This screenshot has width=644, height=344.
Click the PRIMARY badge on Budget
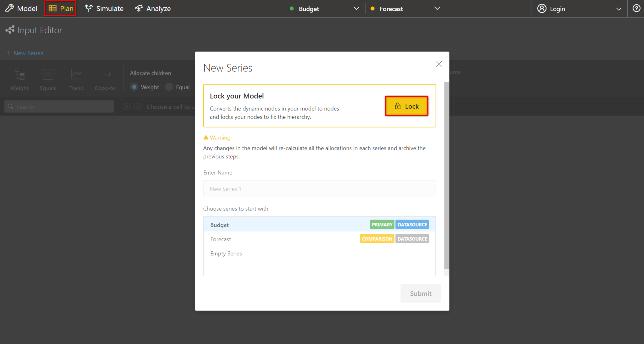[x=382, y=224]
